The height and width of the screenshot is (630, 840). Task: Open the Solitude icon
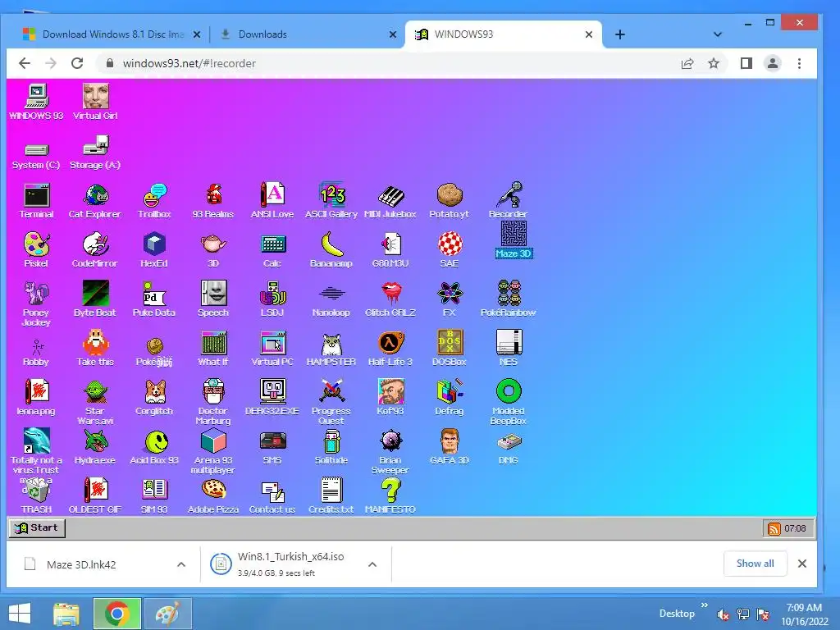331,447
